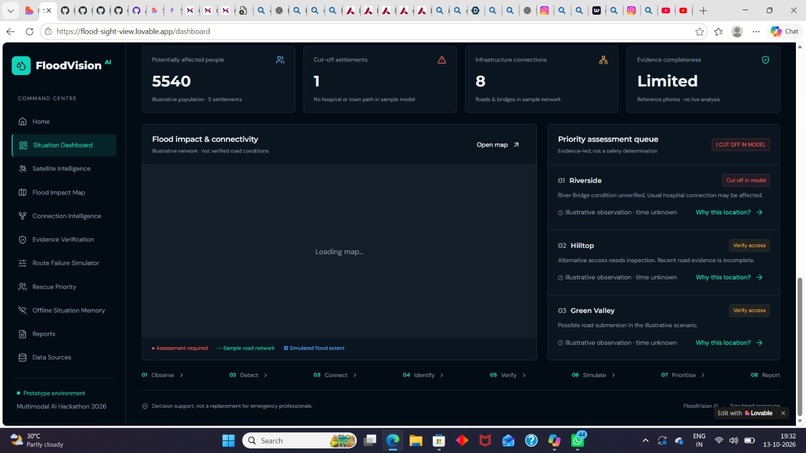Click the Data Sources database icon
806x453 pixels.
[x=22, y=357]
